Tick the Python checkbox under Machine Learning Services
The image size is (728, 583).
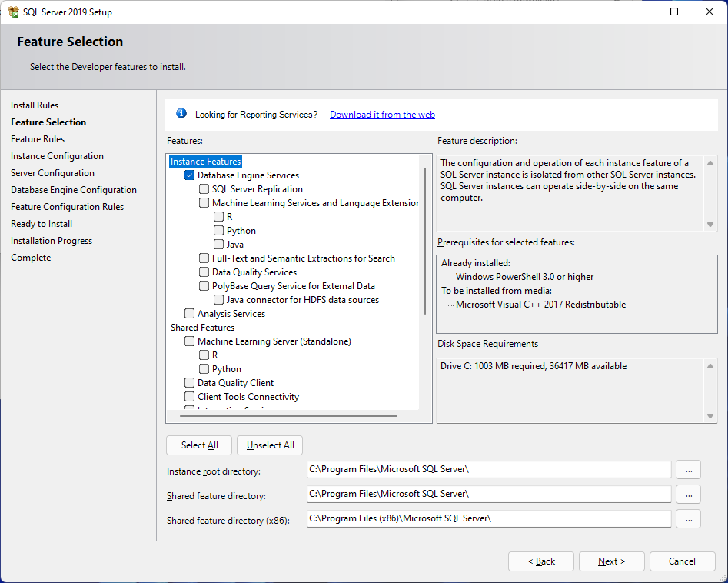point(218,231)
